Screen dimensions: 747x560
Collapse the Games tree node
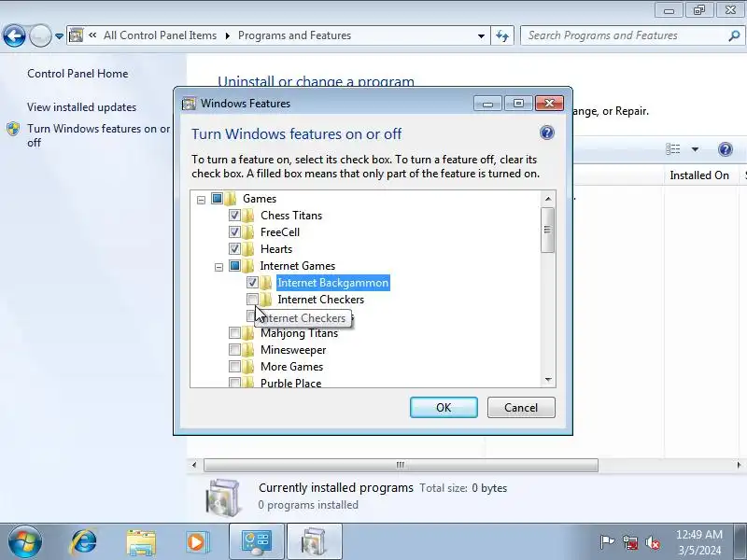coord(201,200)
